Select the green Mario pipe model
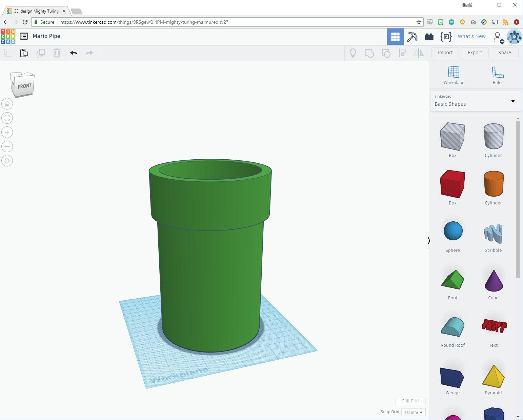This screenshot has height=420, width=523. [x=210, y=256]
